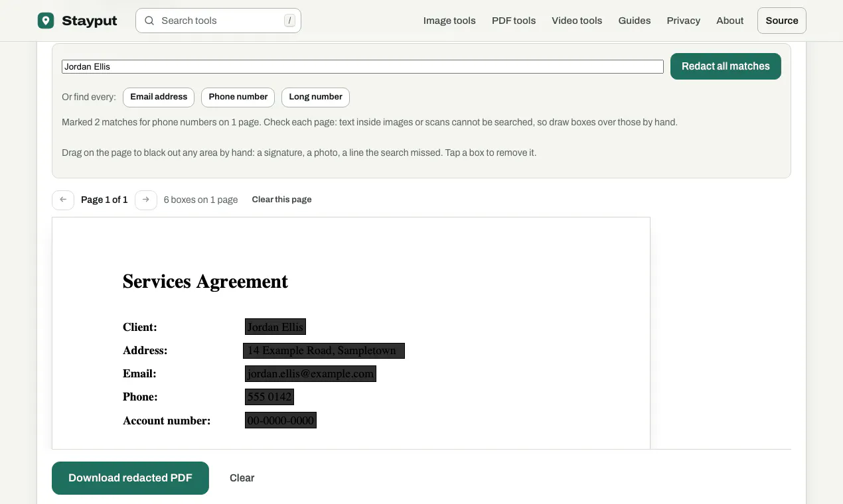Remove the box over the email address
Screen dimensions: 843x504
tap(311, 373)
